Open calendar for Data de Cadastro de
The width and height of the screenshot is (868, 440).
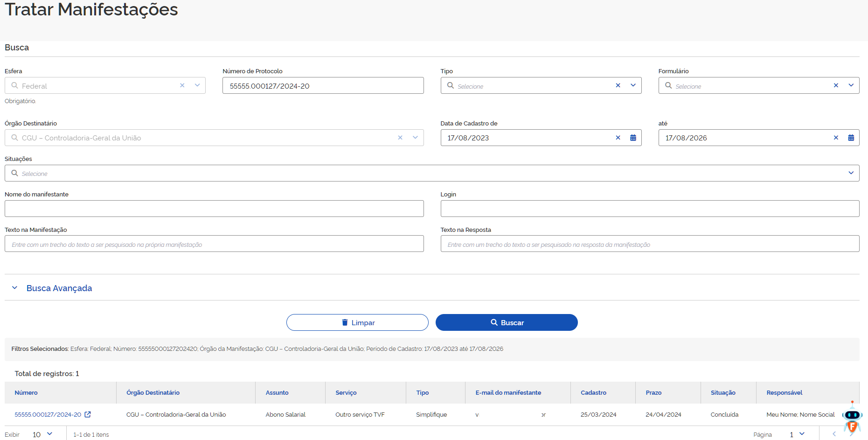click(633, 138)
